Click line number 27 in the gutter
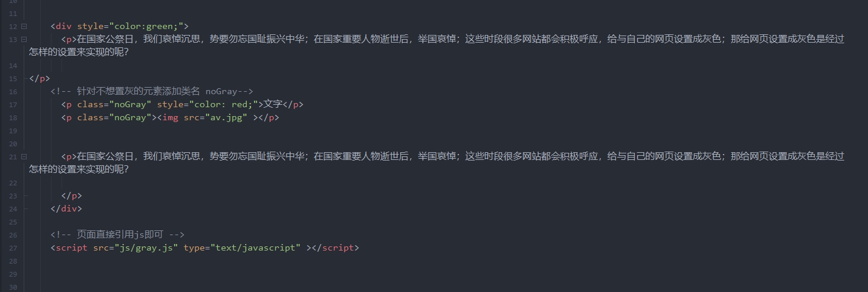This screenshot has width=868, height=292. pyautogui.click(x=13, y=248)
